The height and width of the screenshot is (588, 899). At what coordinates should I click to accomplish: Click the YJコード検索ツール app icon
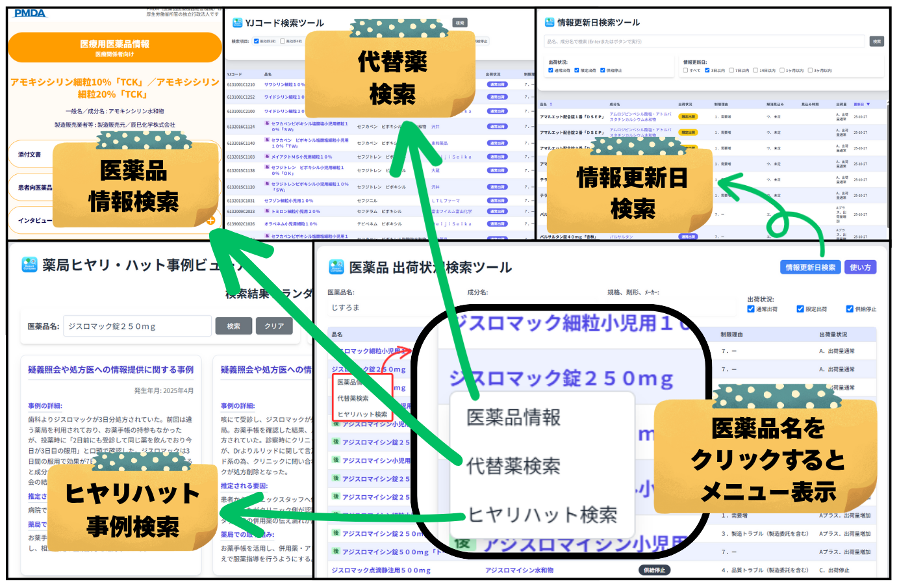click(238, 21)
